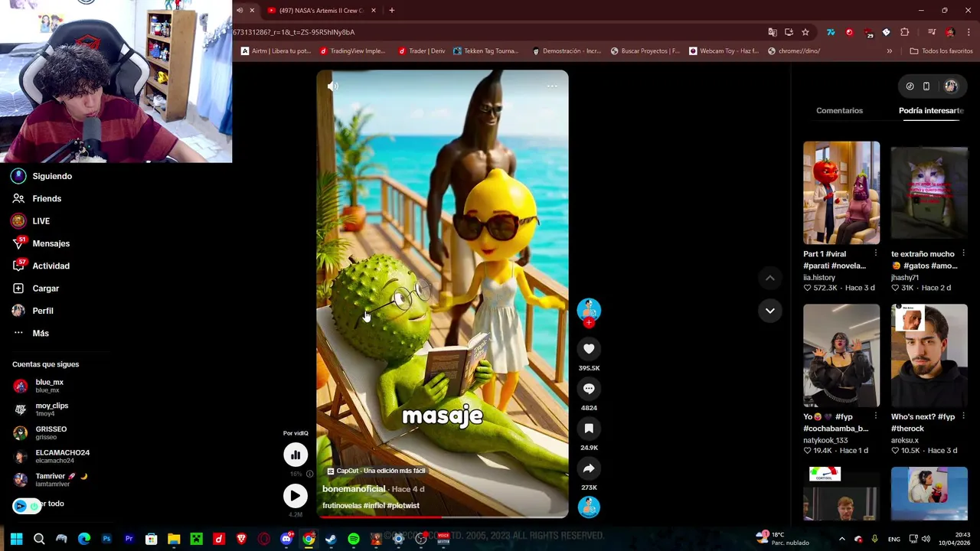
Task: Open Premiere Pro from the taskbar
Action: coord(129,540)
